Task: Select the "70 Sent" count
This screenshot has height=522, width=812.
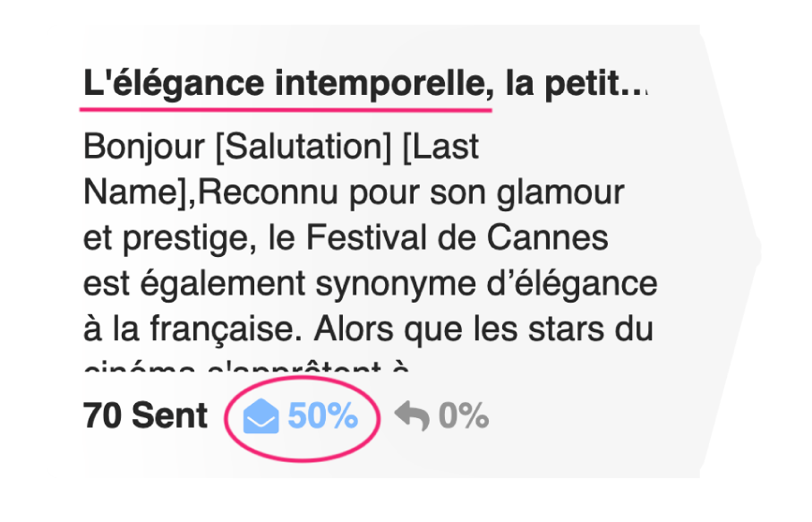Action: click(x=144, y=416)
